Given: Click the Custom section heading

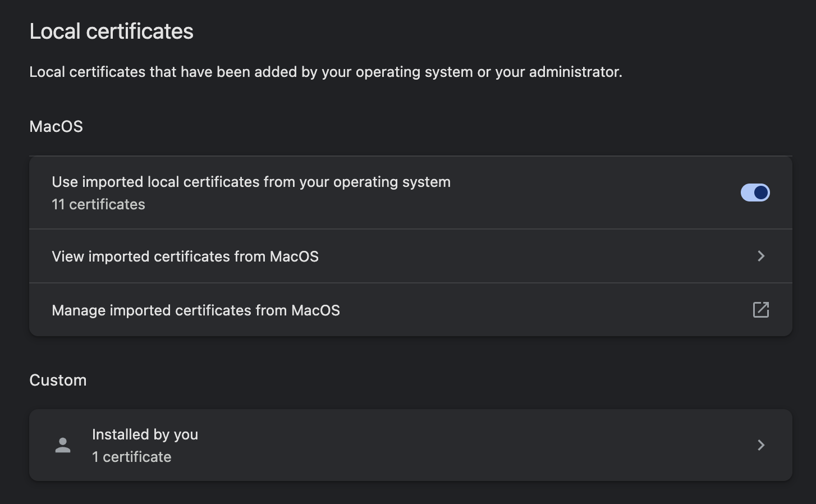Looking at the screenshot, I should (x=58, y=380).
